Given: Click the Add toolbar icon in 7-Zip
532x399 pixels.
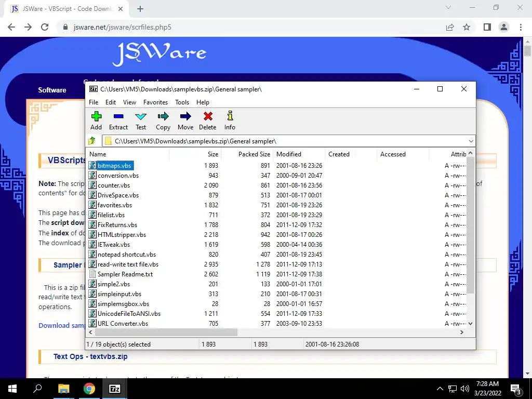Looking at the screenshot, I should coord(96,116).
